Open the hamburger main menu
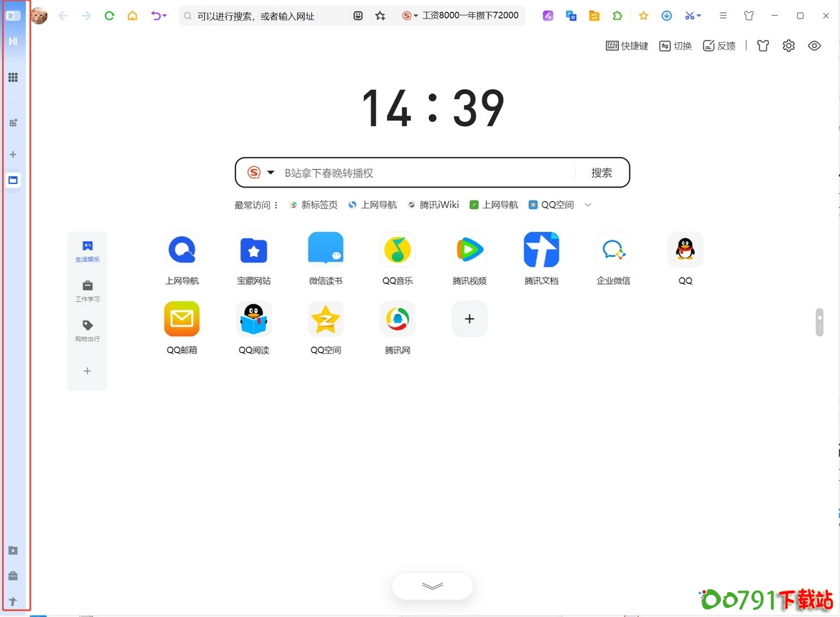Viewport: 840px width, 617px height. [x=723, y=15]
